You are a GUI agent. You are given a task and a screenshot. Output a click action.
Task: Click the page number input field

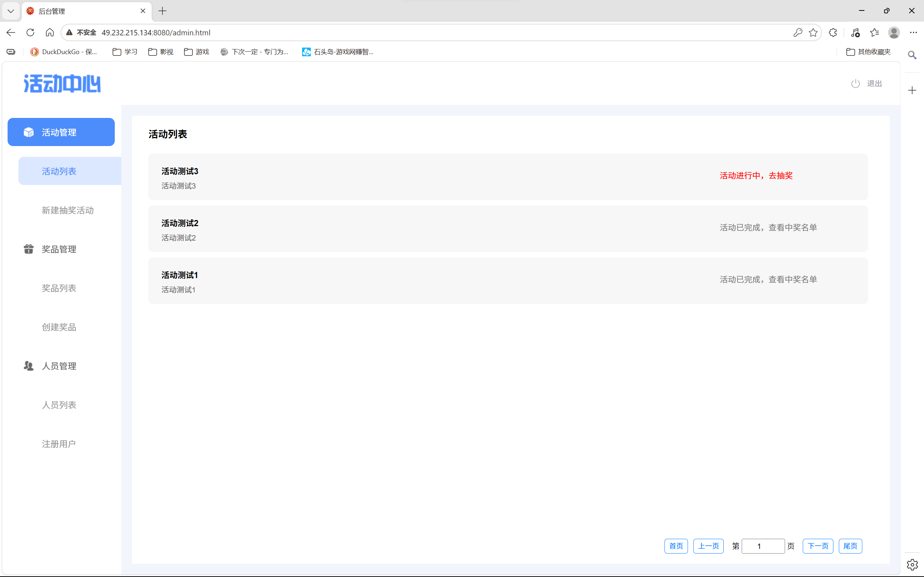click(x=763, y=546)
